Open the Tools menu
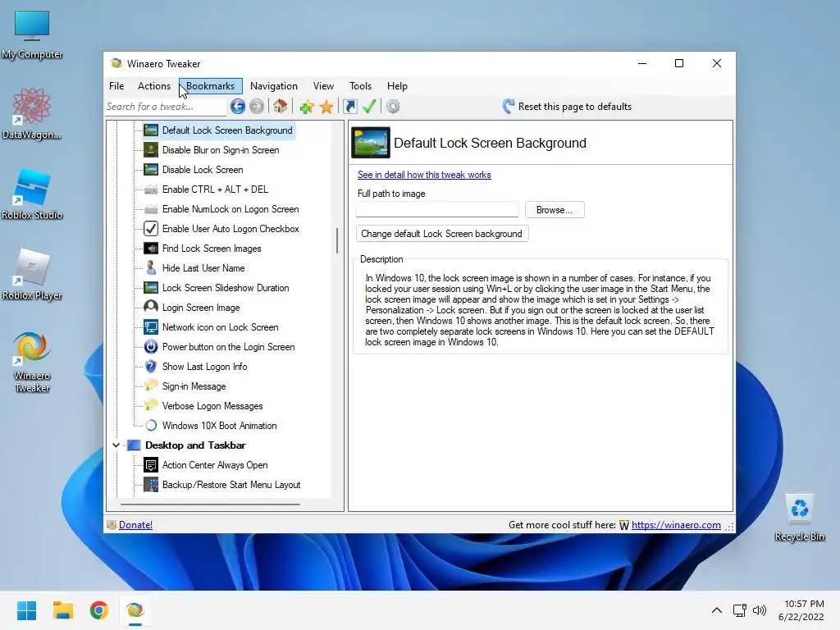840x630 pixels. click(x=361, y=86)
